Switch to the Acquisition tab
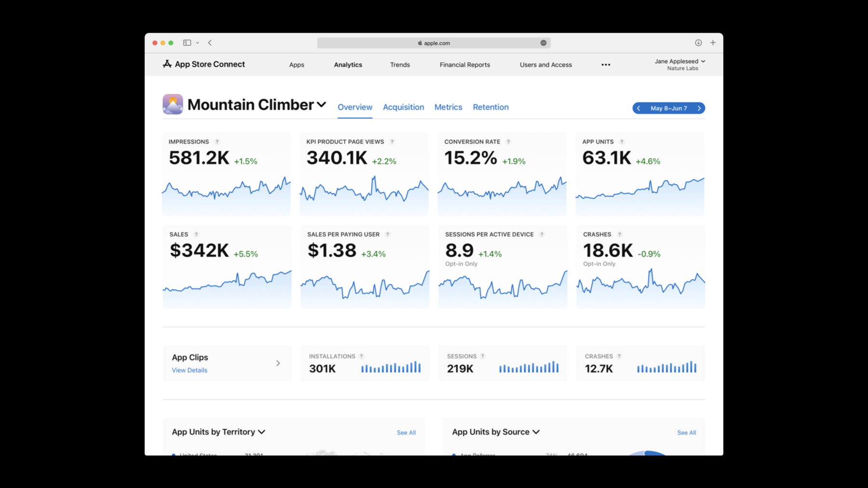Viewport: 868px width, 488px height. coord(404,107)
